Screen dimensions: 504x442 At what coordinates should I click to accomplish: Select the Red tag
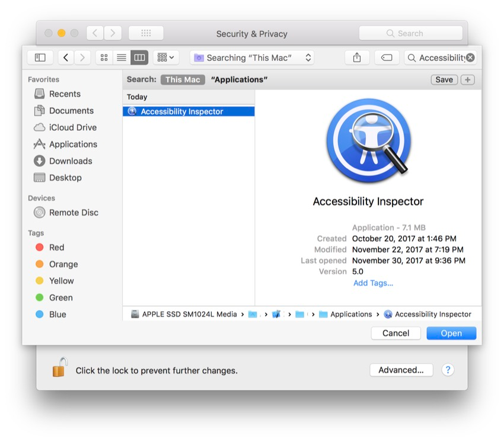(56, 247)
